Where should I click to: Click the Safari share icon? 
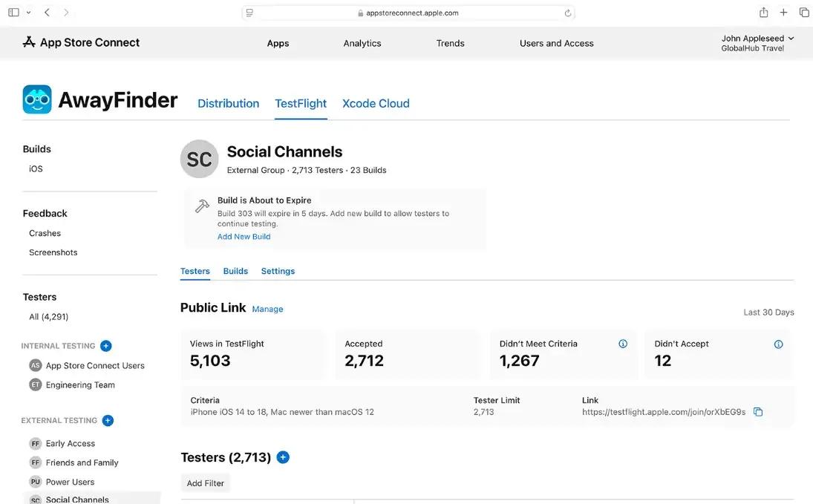click(764, 13)
